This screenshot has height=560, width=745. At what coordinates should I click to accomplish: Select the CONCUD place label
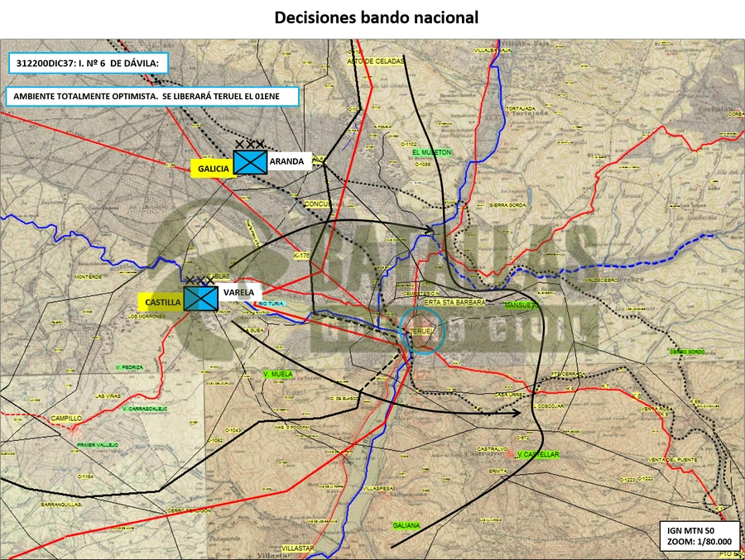click(x=318, y=204)
